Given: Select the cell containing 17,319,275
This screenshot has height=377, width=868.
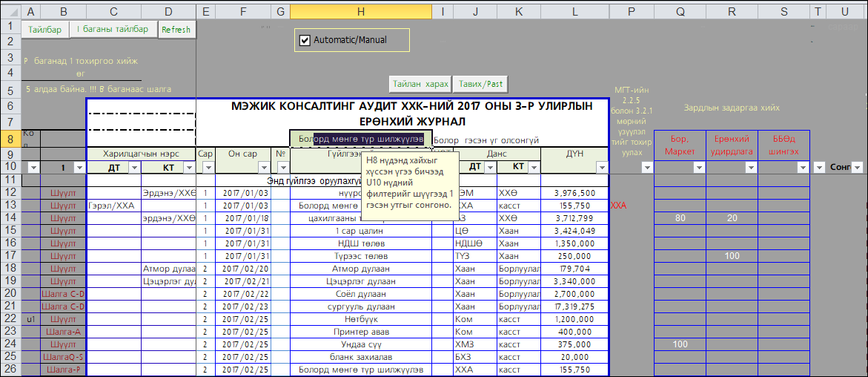Looking at the screenshot, I should tap(574, 306).
